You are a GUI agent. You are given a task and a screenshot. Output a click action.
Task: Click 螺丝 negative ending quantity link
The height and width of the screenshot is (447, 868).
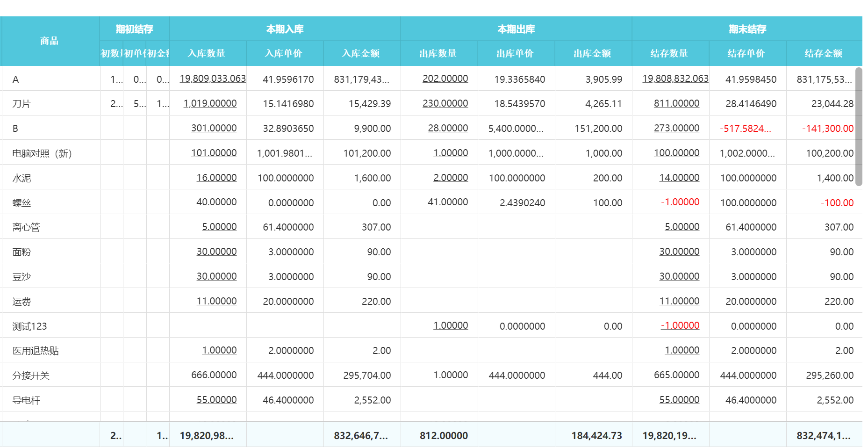coord(680,202)
